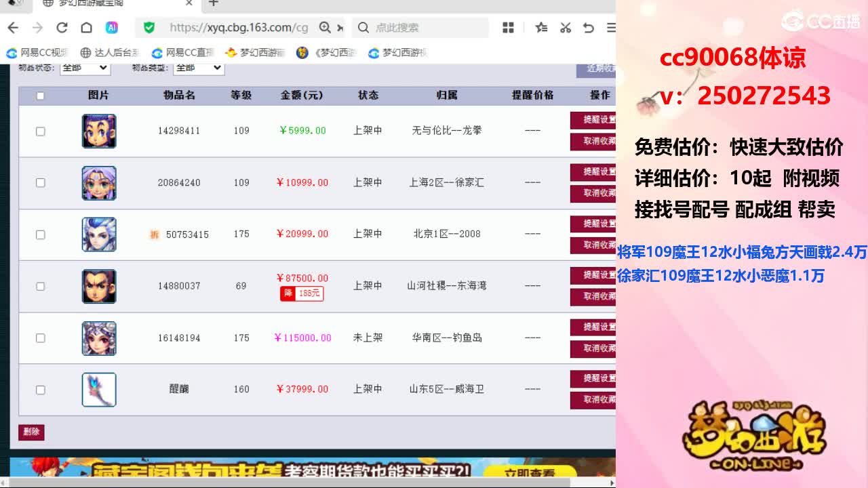Image resolution: width=868 pixels, height=488 pixels.
Task: Open avatar thumbnail of item 14298411
Action: tap(99, 131)
